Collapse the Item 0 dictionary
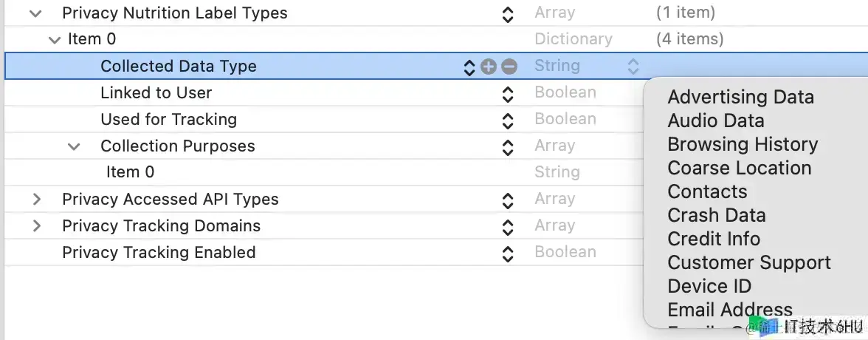 [55, 40]
